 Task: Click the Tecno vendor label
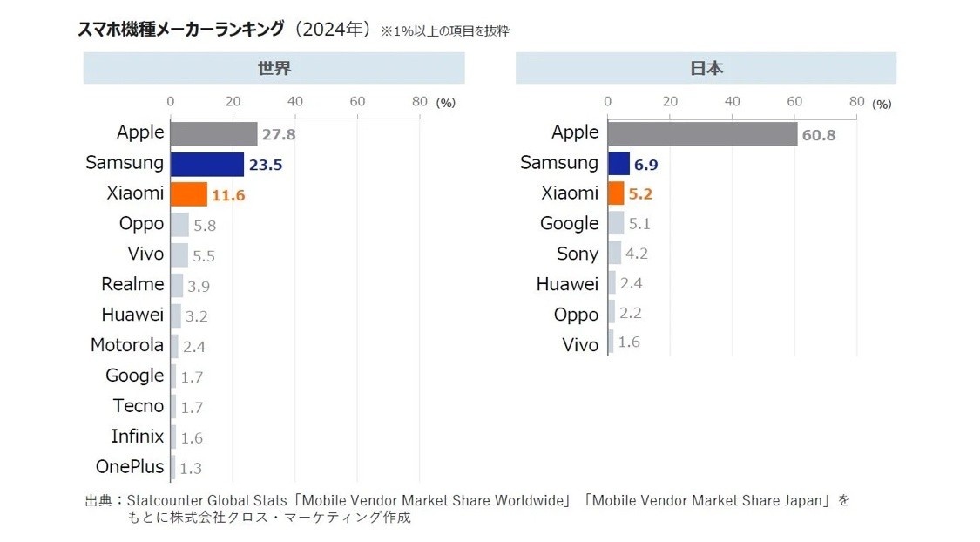(139, 405)
